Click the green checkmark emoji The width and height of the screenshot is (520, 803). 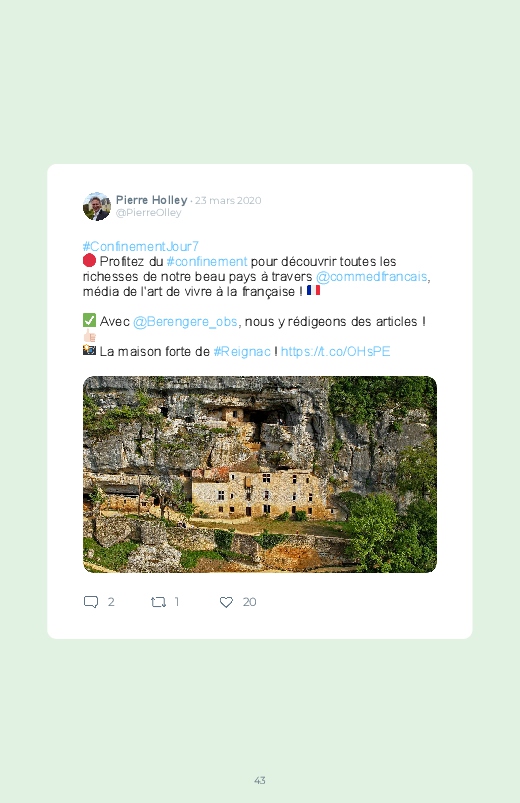click(x=89, y=321)
